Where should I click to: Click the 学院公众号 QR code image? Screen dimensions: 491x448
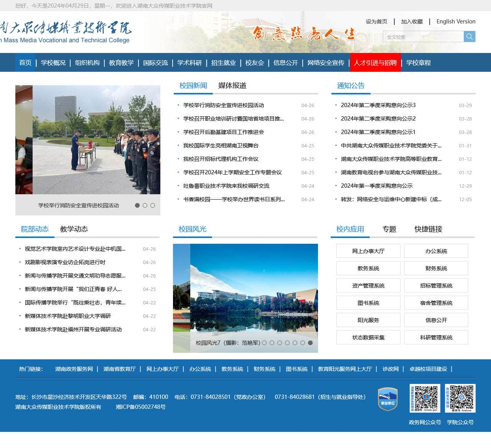(460, 398)
